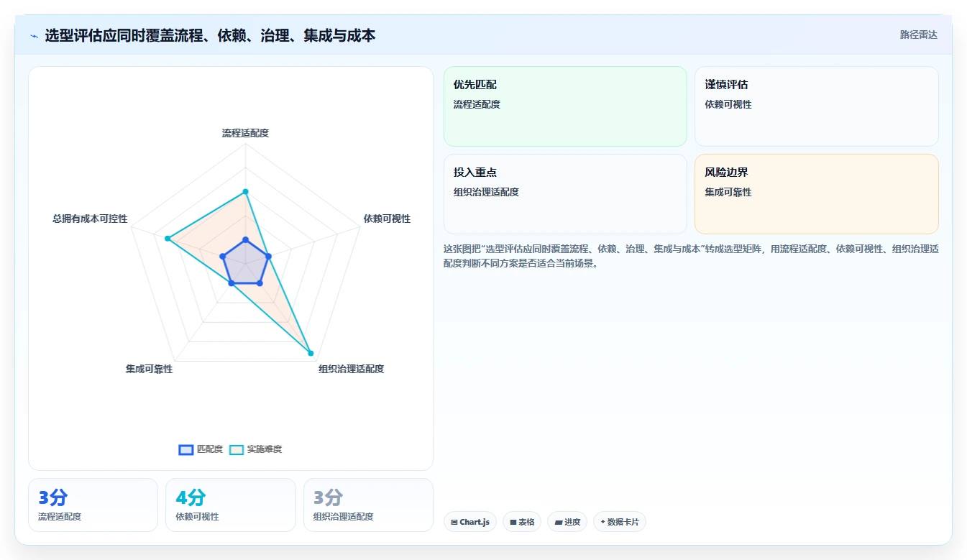Screen dimensions: 967x560
Task: Click the 数据卡片 tag
Action: click(620, 522)
